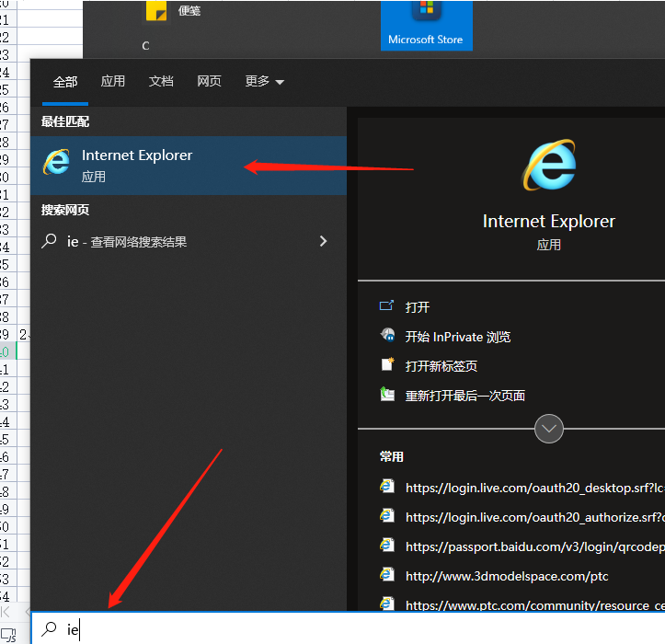Switch to the 网页 tab
This screenshot has height=644, width=665.
(209, 81)
